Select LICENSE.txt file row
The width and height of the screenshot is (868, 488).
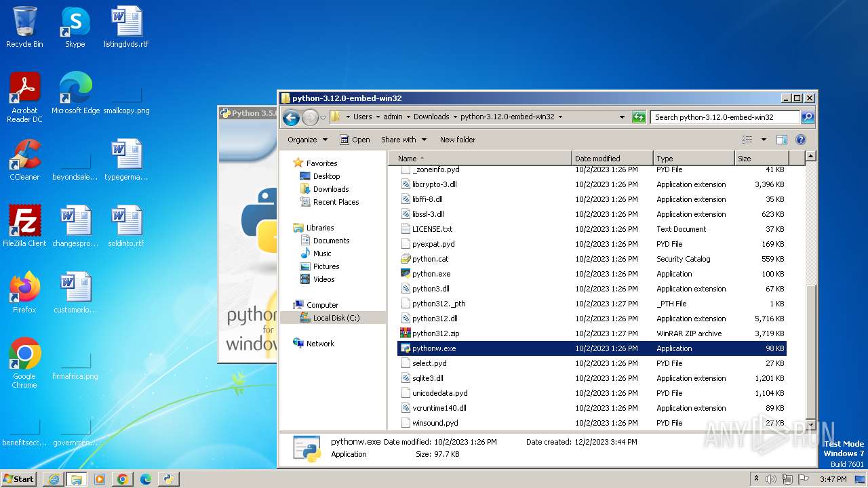click(x=592, y=229)
